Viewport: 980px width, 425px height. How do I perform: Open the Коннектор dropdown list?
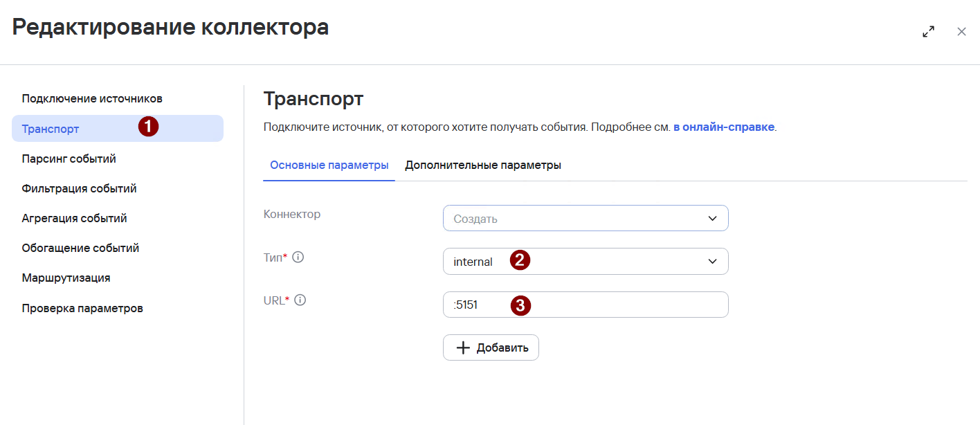tap(586, 218)
